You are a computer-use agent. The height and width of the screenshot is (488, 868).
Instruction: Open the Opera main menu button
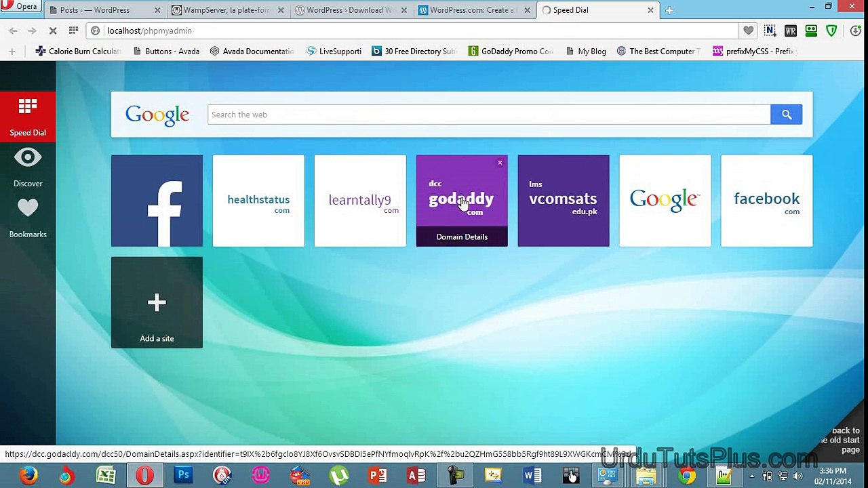click(x=22, y=6)
